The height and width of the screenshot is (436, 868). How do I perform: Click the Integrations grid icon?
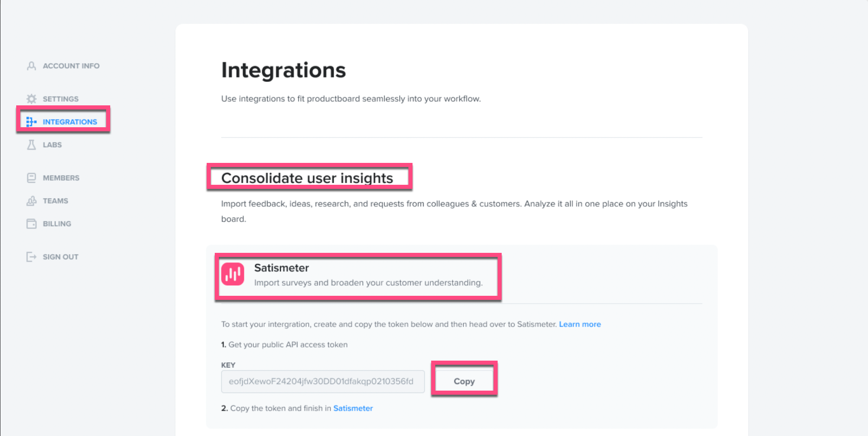[31, 122]
